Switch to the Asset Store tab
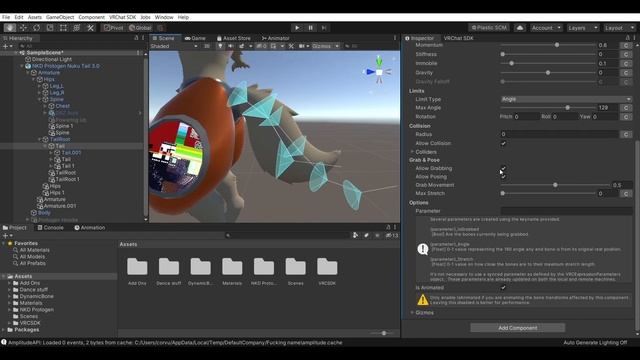The width and height of the screenshot is (640, 360). (233, 38)
